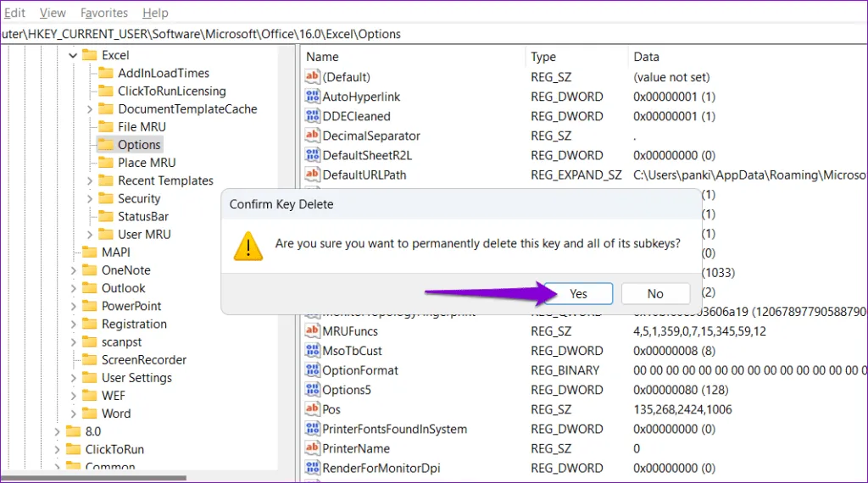
Task: Open the Edit menu
Action: click(14, 13)
